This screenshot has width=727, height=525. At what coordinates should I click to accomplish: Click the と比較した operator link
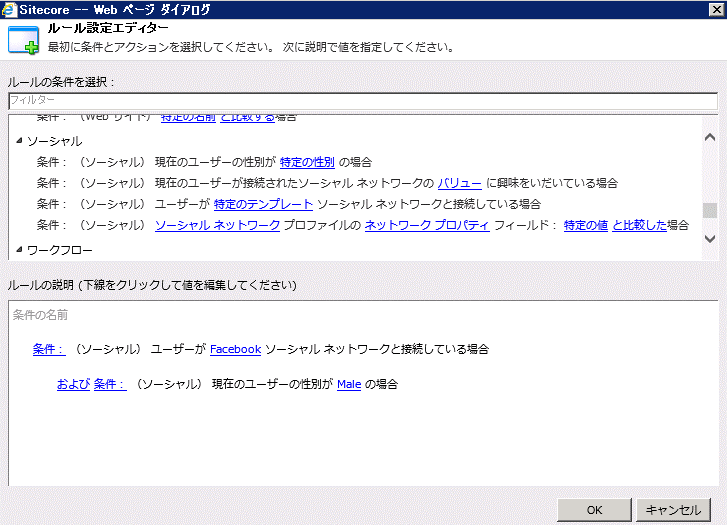pos(639,225)
